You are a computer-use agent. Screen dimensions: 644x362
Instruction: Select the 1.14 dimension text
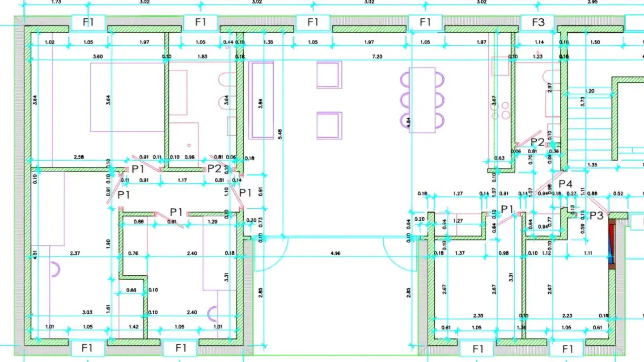coord(540,42)
